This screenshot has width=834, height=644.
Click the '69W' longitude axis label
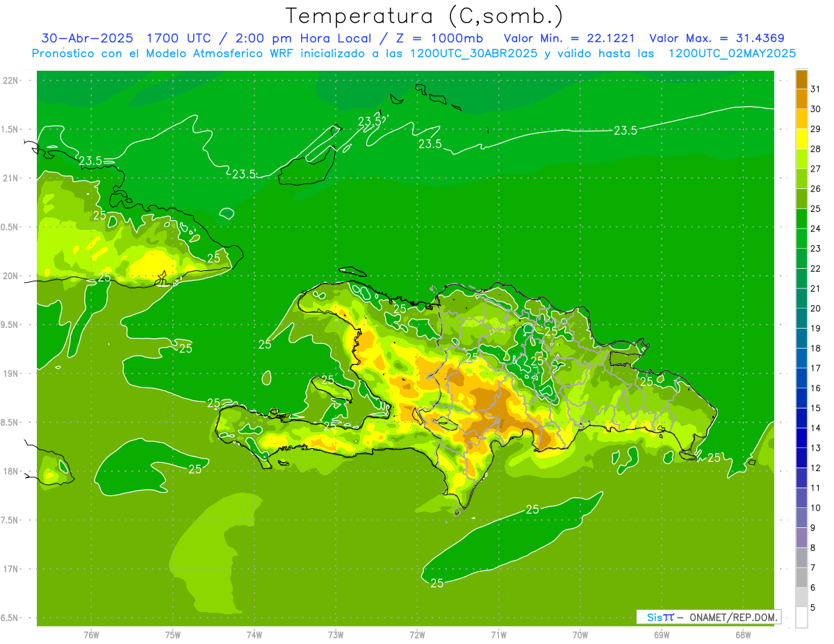[x=662, y=635]
